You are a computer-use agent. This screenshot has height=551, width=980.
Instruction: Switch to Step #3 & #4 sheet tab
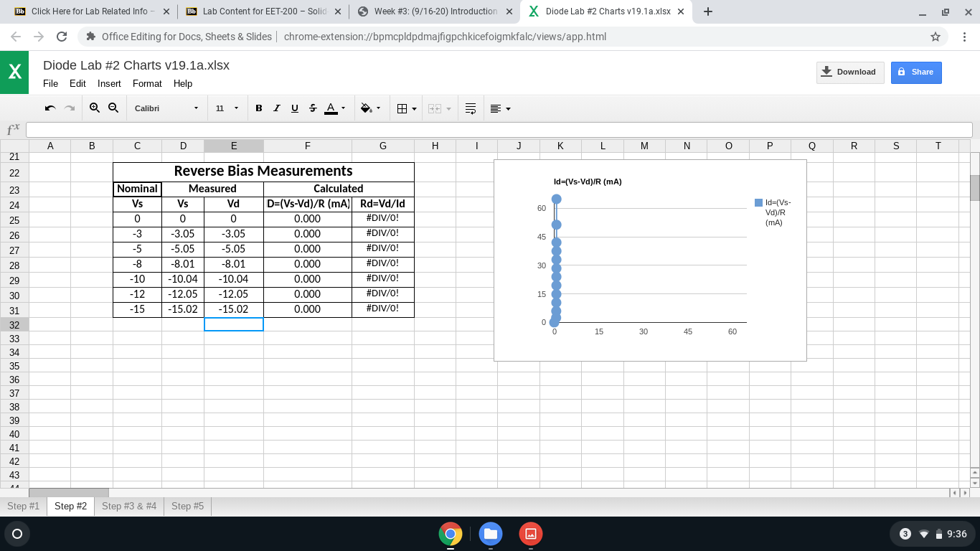click(x=129, y=506)
